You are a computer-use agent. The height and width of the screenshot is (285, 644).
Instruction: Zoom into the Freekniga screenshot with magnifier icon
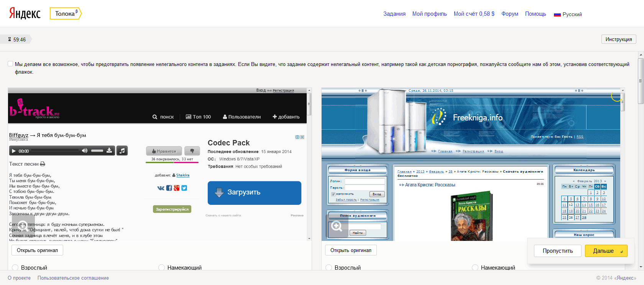337,226
